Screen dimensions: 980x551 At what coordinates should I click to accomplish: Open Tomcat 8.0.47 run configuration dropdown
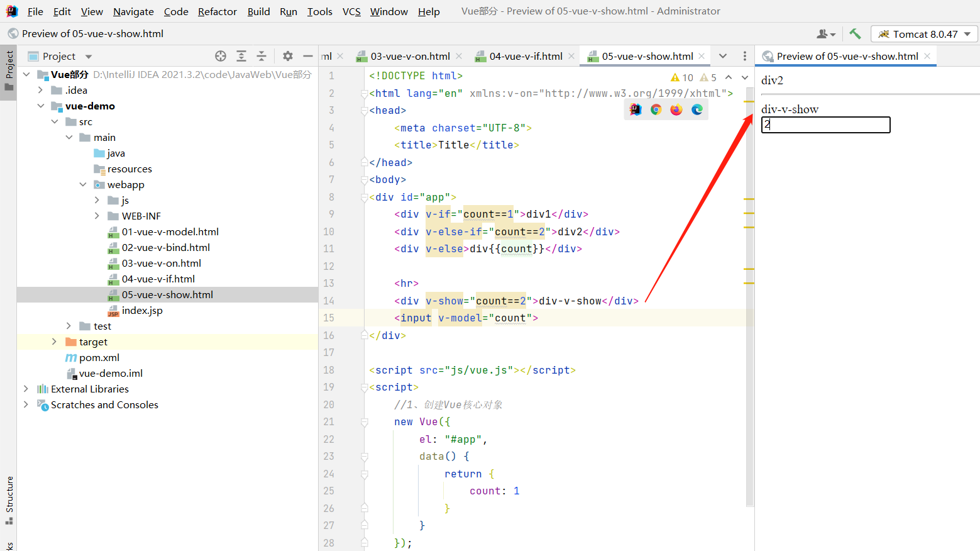coord(924,34)
